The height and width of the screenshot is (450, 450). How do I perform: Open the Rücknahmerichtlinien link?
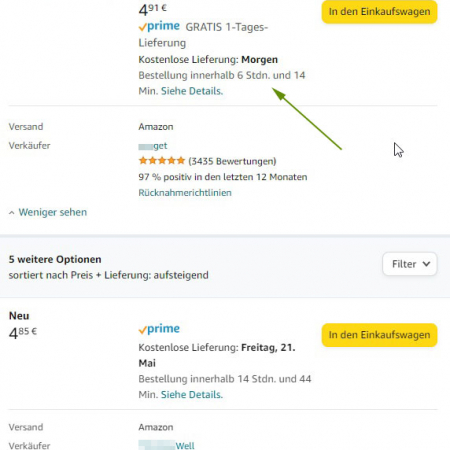coord(185,193)
